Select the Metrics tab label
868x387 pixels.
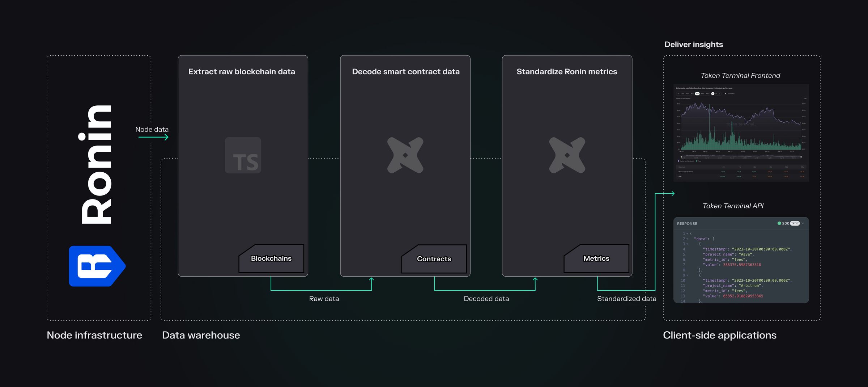(x=596, y=258)
